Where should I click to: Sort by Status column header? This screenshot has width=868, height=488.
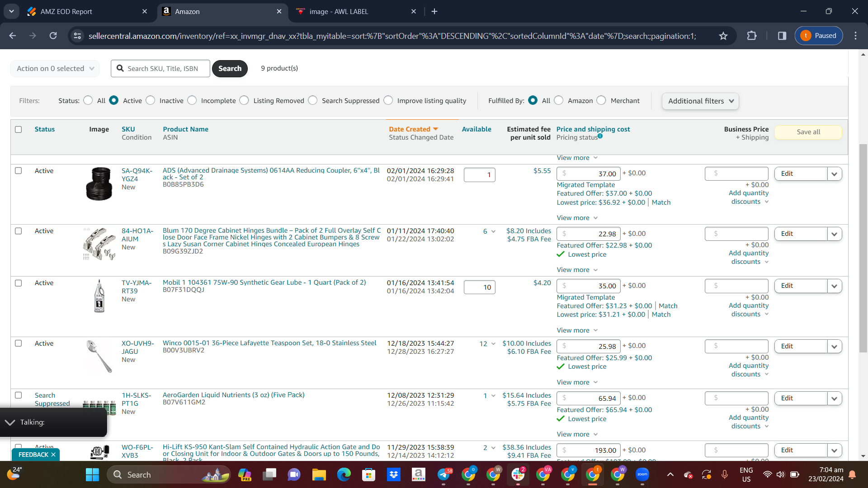(45, 129)
